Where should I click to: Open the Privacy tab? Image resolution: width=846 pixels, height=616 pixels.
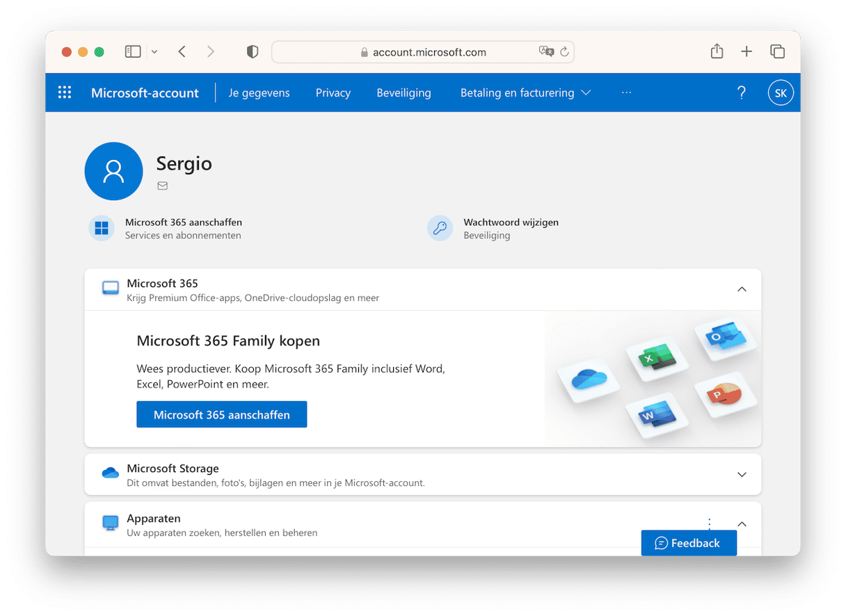333,92
